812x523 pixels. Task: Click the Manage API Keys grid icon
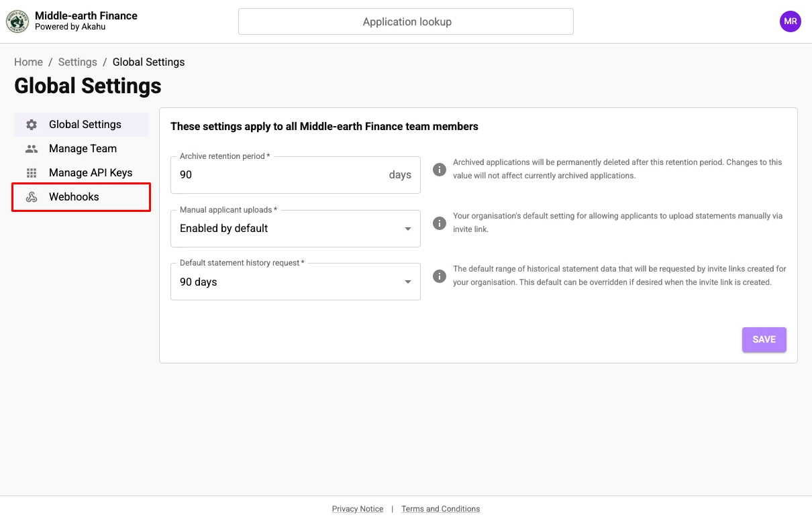(32, 173)
